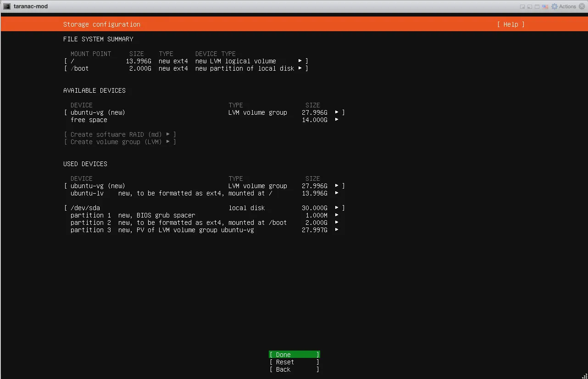Click the 27.997G size of partition 3
The height and width of the screenshot is (379, 588).
point(315,230)
